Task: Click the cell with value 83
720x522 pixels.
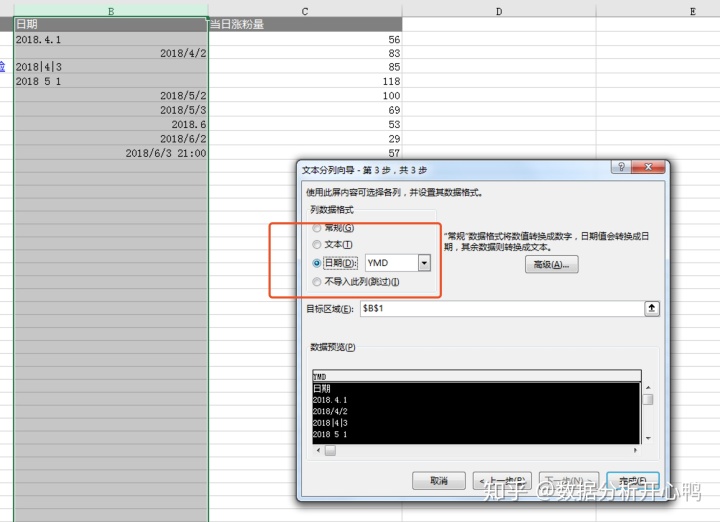Action: point(305,53)
